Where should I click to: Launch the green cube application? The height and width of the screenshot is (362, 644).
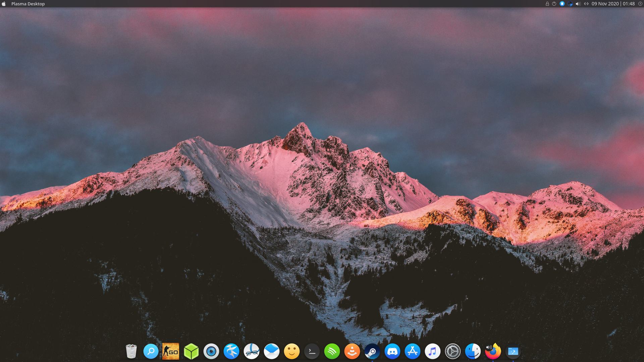pyautogui.click(x=191, y=352)
